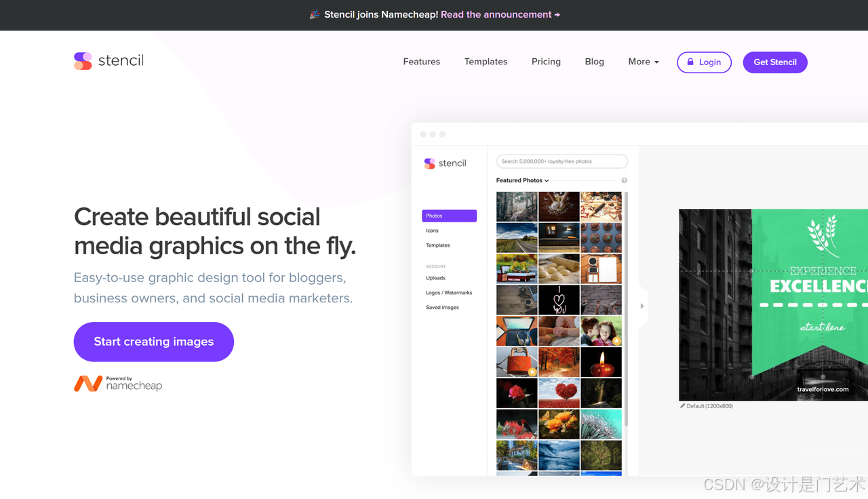Open the Features page
868x499 pixels.
point(422,62)
